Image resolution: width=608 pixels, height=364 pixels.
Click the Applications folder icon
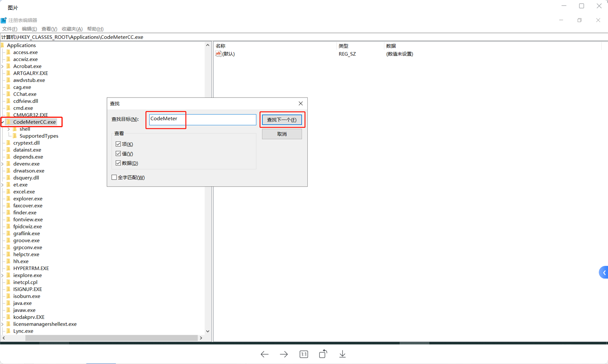tap(3, 45)
